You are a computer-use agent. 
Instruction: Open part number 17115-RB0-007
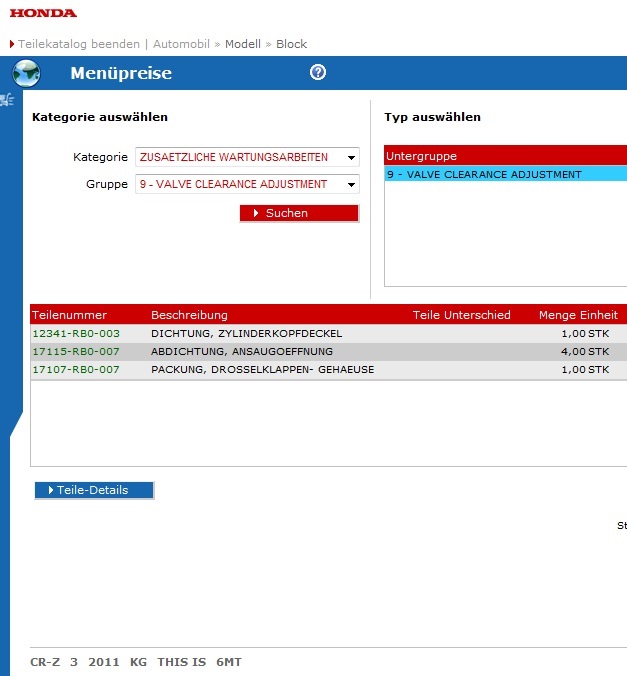point(76,352)
